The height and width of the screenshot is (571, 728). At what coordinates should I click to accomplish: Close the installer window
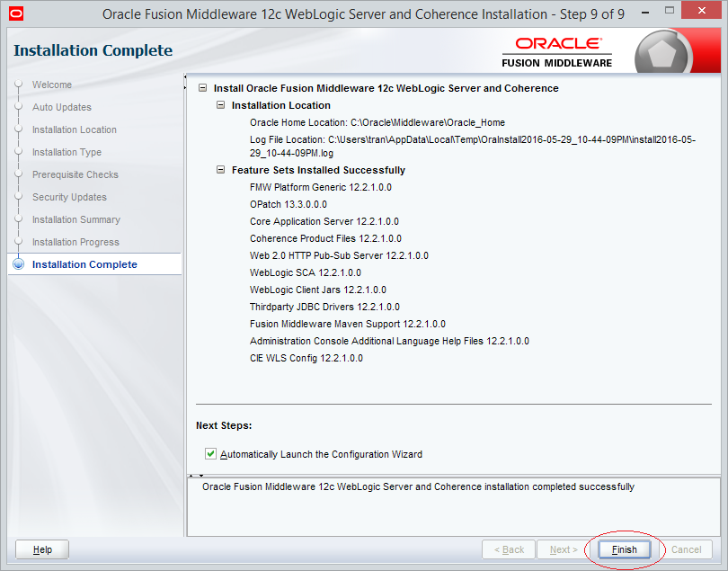[x=701, y=10]
